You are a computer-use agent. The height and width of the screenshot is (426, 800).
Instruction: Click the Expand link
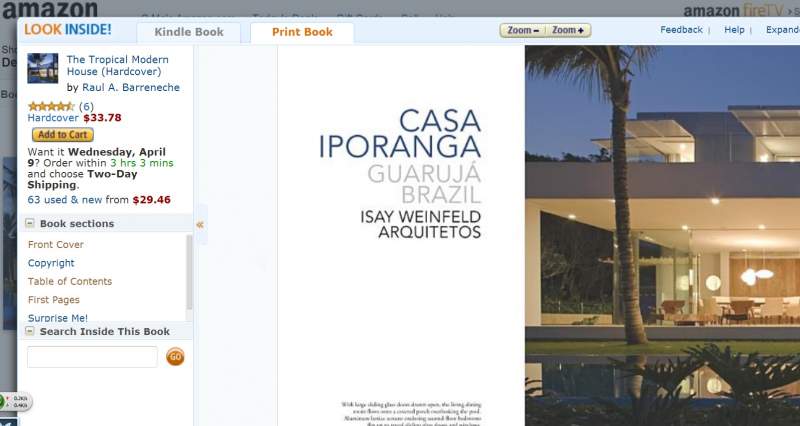(783, 30)
